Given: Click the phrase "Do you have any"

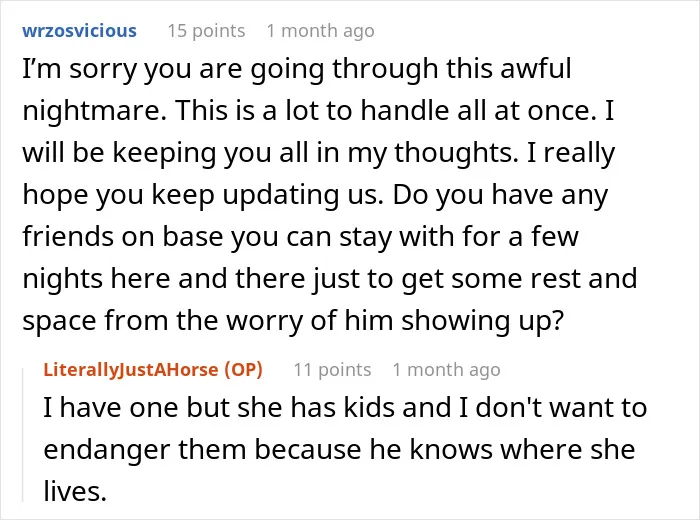Looking at the screenshot, I should pos(500,195).
